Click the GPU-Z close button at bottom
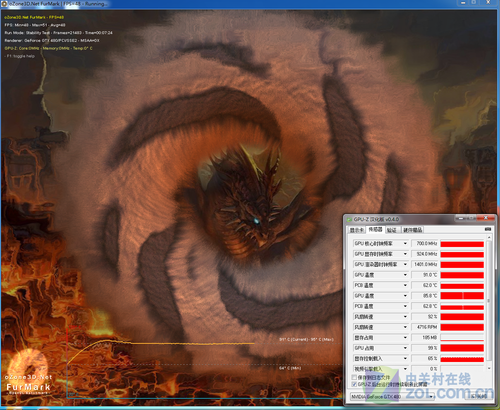Viewport: 500px width, 410px height. click(x=478, y=396)
